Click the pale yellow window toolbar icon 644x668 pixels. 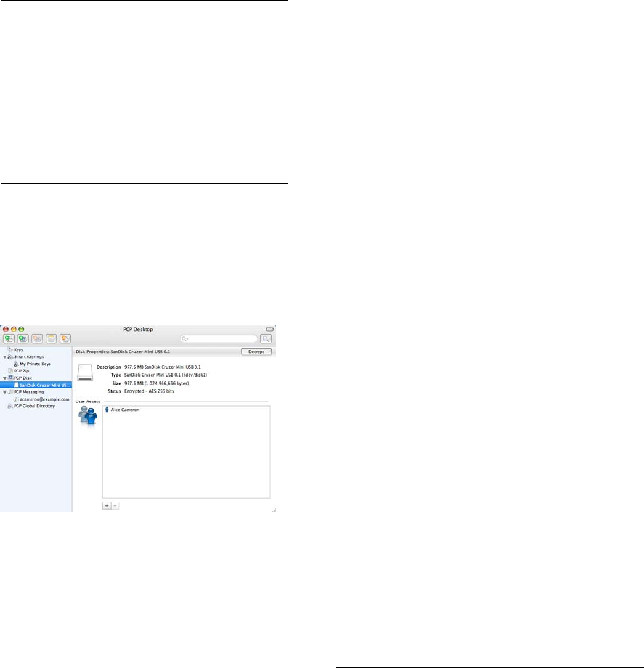click(51, 339)
